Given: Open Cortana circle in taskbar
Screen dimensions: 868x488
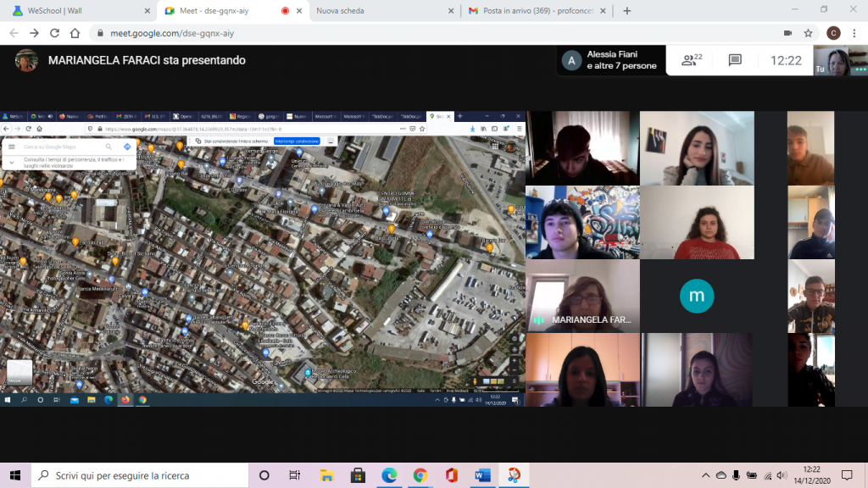Looking at the screenshot, I should (x=264, y=475).
